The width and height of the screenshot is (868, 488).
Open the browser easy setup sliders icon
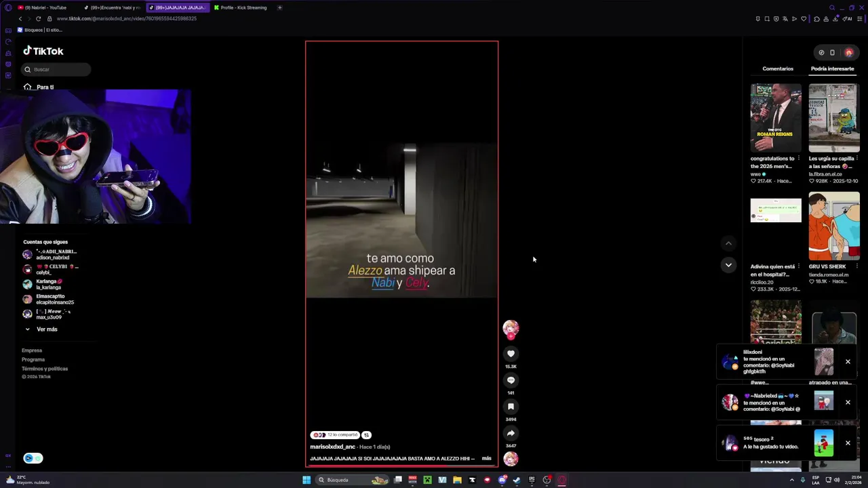click(860, 18)
